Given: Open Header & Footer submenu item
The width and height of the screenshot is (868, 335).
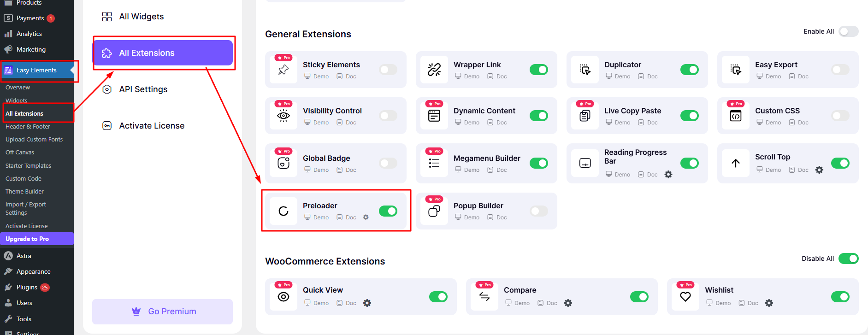Looking at the screenshot, I should click(x=28, y=126).
